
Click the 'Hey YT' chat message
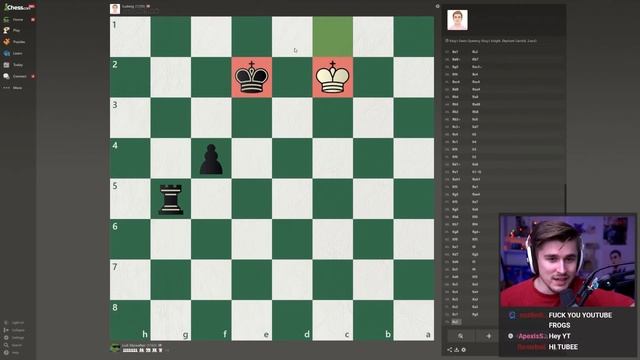(559, 336)
